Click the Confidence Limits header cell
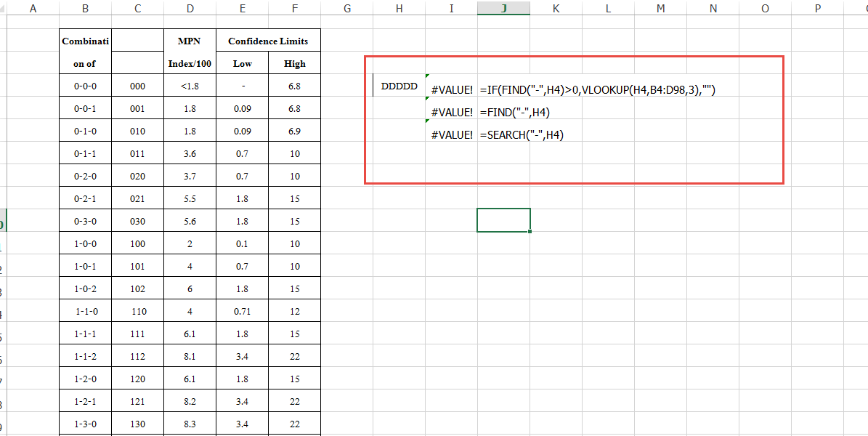This screenshot has width=868, height=436. tap(268, 41)
